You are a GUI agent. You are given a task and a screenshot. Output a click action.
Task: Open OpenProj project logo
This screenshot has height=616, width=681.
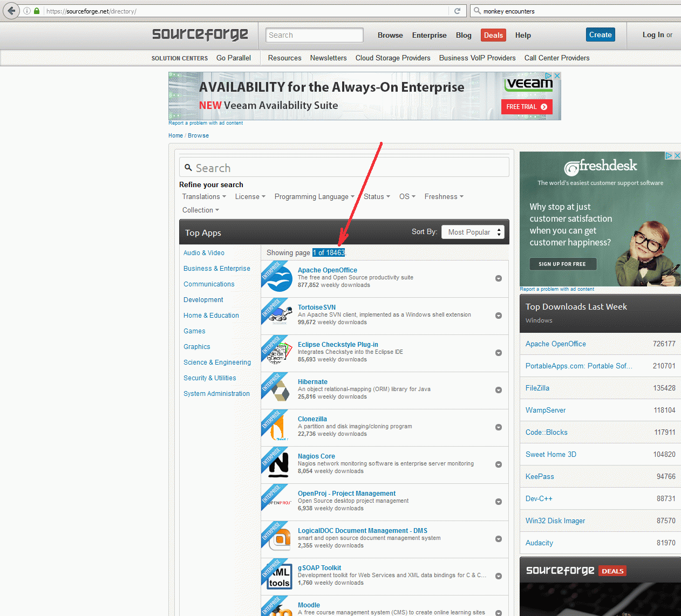coord(280,503)
